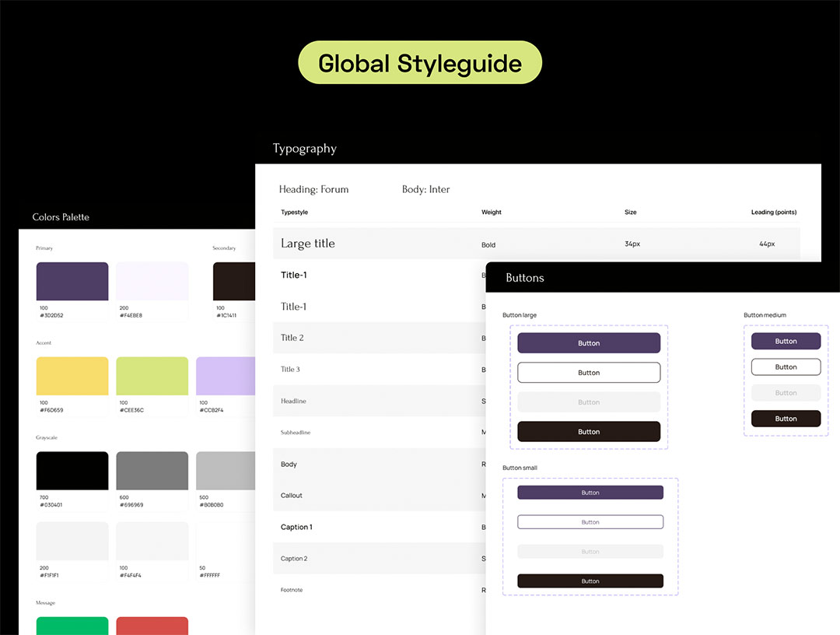The image size is (840, 635).
Task: Select the green Message color swatch
Action: (x=72, y=626)
